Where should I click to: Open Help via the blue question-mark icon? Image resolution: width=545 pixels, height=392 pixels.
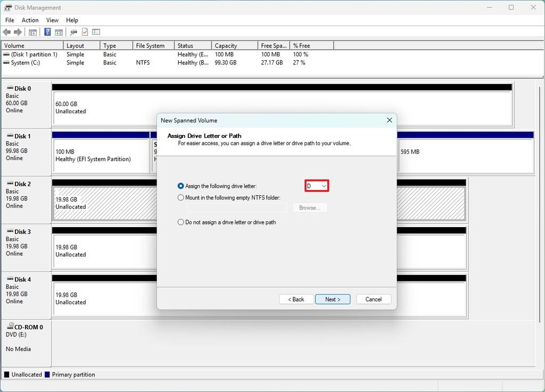pyautogui.click(x=47, y=32)
